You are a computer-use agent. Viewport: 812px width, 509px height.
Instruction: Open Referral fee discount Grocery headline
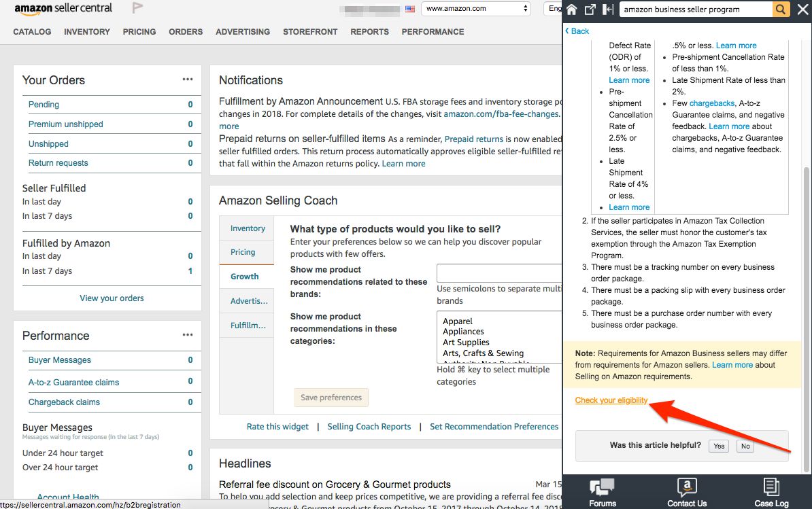click(335, 485)
